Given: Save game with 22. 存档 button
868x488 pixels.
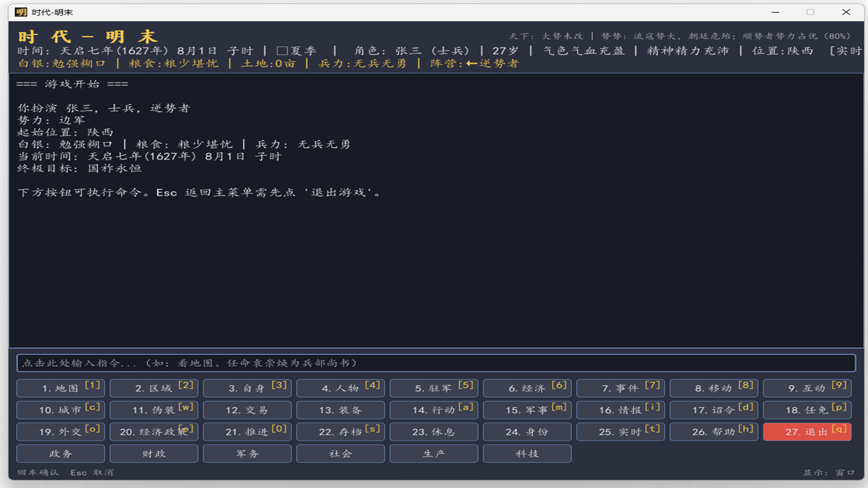Looking at the screenshot, I should [x=340, y=432].
